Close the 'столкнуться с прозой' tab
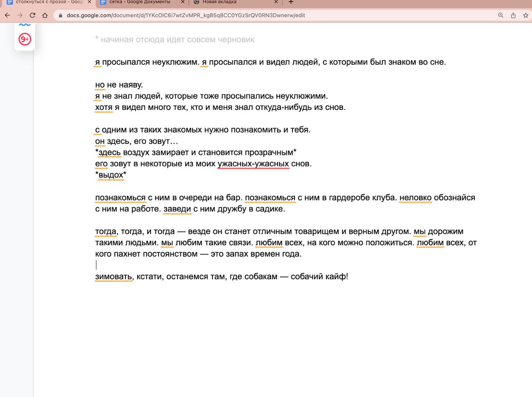Viewport: 532px width, 397px height. tap(89, 2)
